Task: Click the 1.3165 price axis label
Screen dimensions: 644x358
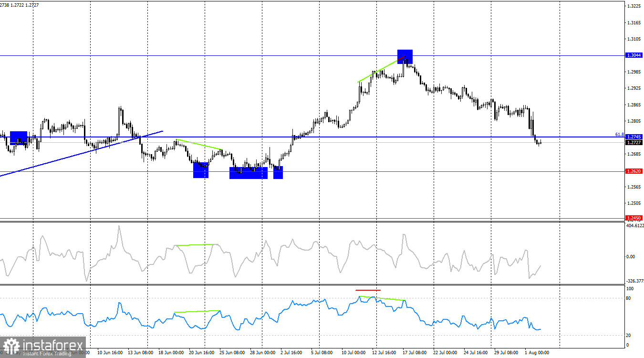Action: click(x=634, y=23)
